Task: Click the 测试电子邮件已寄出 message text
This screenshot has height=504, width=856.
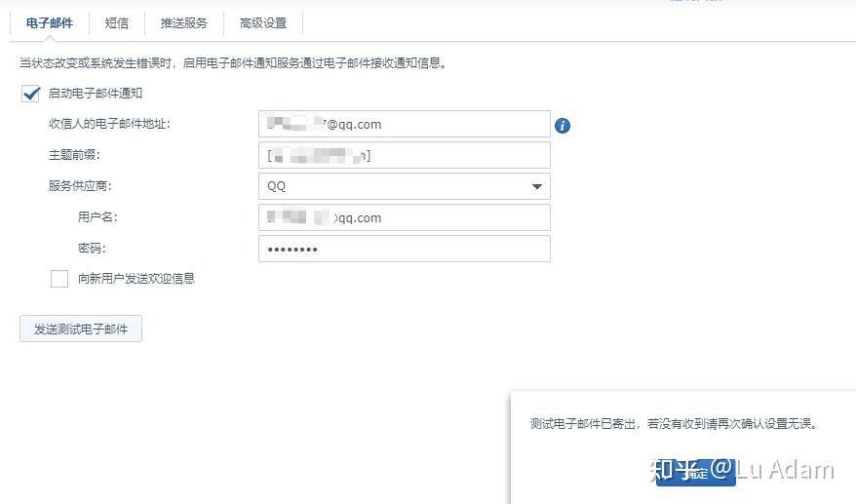Action: [x=673, y=424]
